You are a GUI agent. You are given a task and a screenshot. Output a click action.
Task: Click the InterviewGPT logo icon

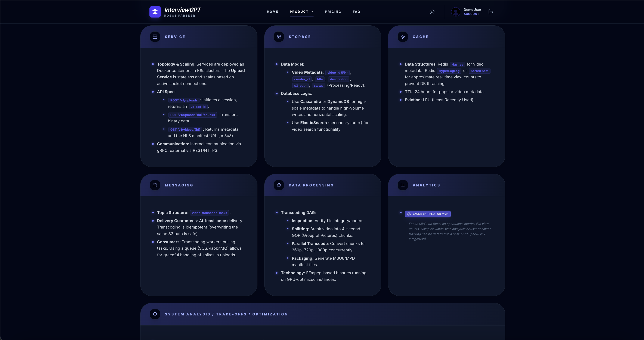pyautogui.click(x=155, y=12)
